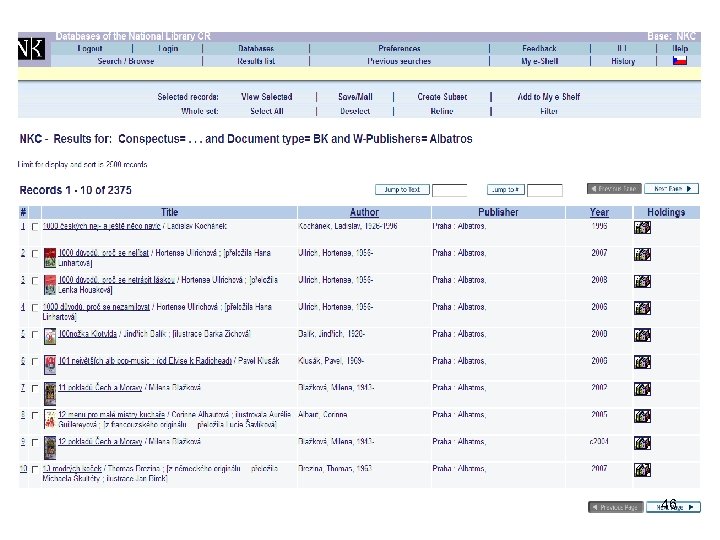Tick checkbox for record 5
Viewport: 720px width, 540px height.
35,335
